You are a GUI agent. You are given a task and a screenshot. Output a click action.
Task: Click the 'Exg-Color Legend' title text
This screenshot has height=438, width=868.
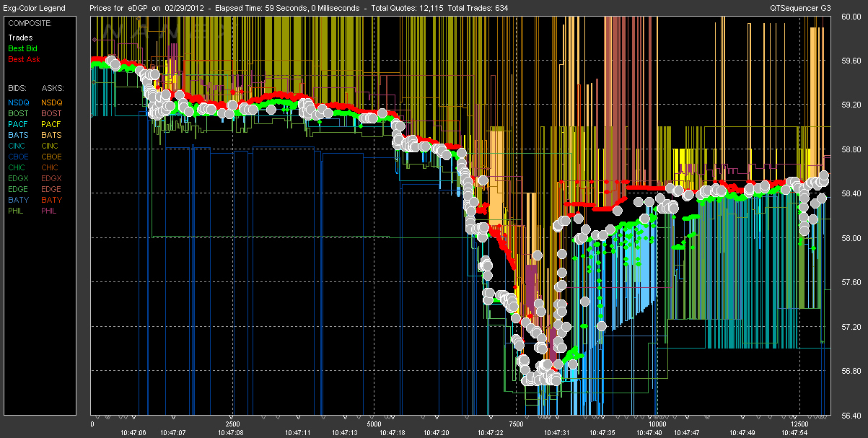(35, 8)
